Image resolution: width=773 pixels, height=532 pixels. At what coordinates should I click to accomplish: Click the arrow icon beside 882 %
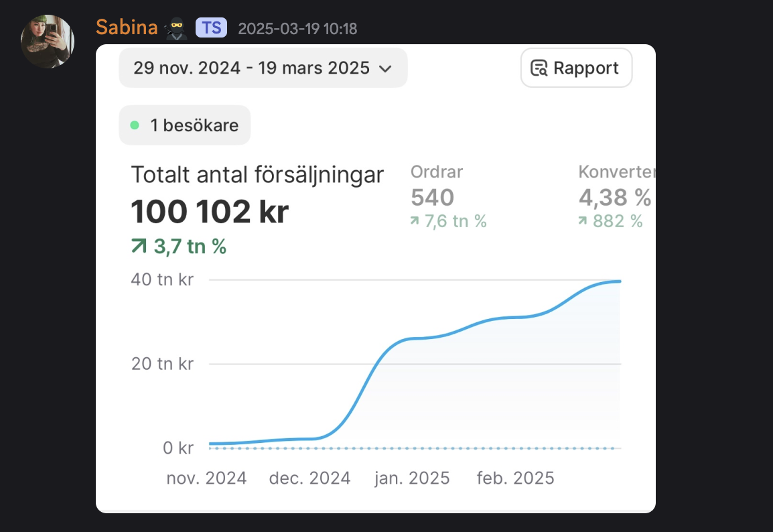point(583,221)
